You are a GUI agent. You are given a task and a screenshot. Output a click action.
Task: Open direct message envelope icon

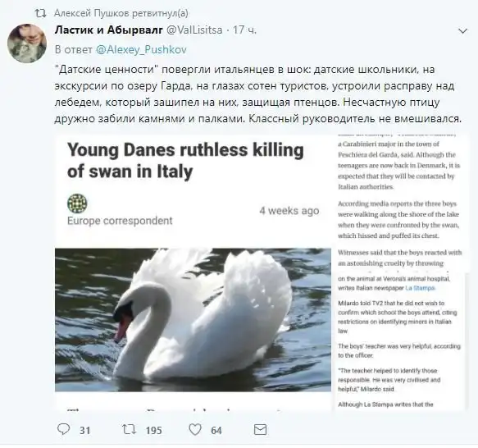(261, 430)
